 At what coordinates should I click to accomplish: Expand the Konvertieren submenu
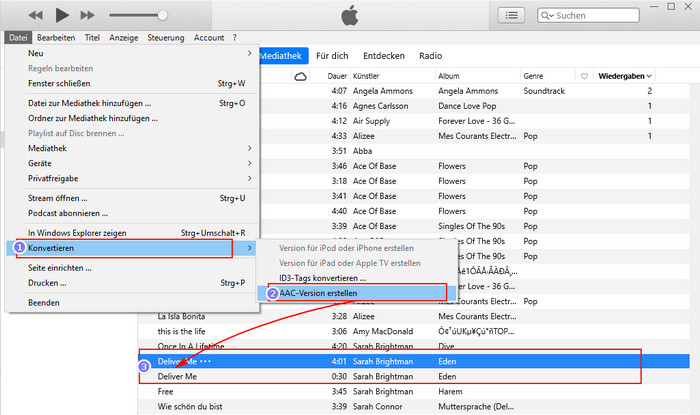(132, 248)
